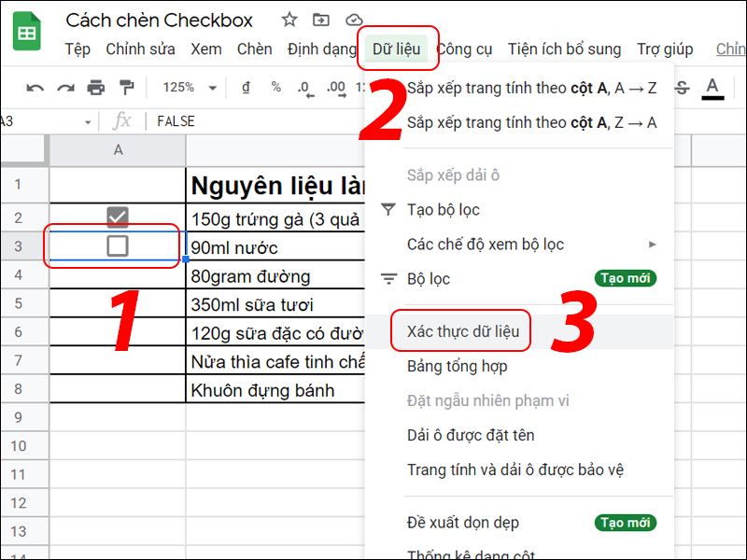Click the Dữ liệu menu
This screenshot has width=747, height=560.
pyautogui.click(x=396, y=49)
